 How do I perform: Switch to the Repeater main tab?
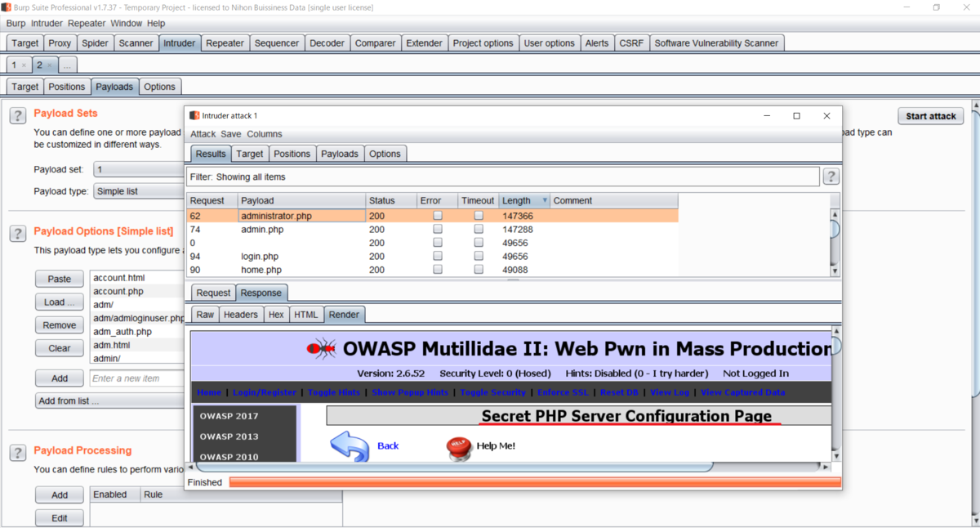point(225,43)
